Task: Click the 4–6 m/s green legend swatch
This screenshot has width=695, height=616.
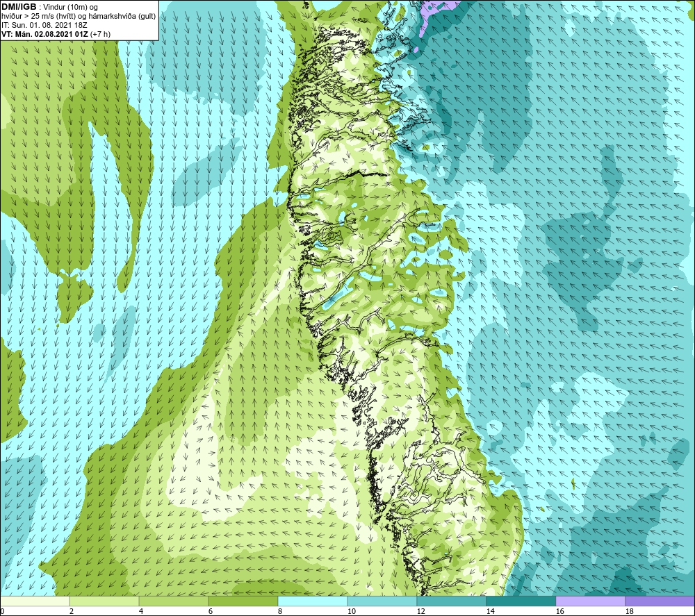Action: coord(173,601)
